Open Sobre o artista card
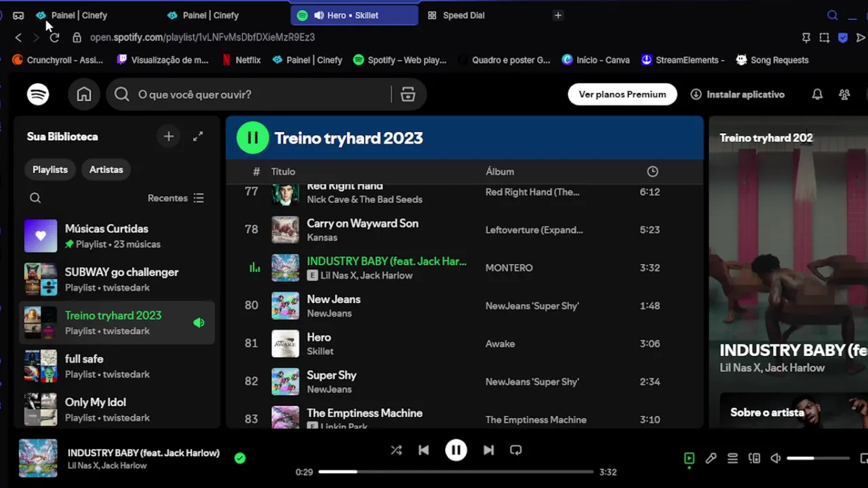Image resolution: width=868 pixels, height=488 pixels. tap(793, 411)
